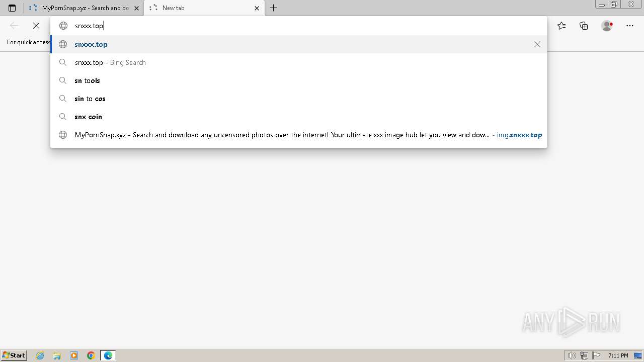
Task: Open the img.snxxx.top history suggestion
Action: point(299,135)
